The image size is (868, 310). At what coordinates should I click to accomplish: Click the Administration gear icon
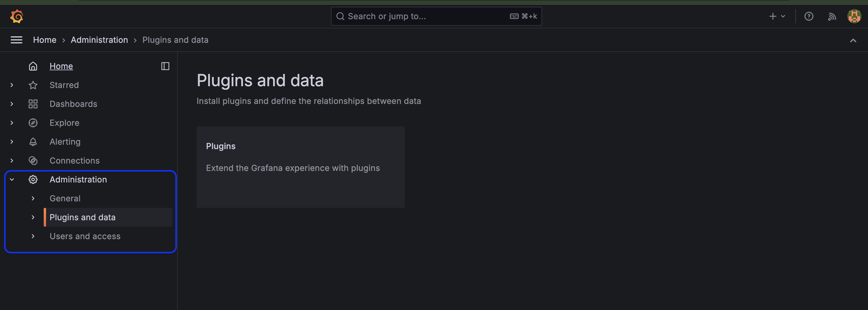(x=33, y=179)
